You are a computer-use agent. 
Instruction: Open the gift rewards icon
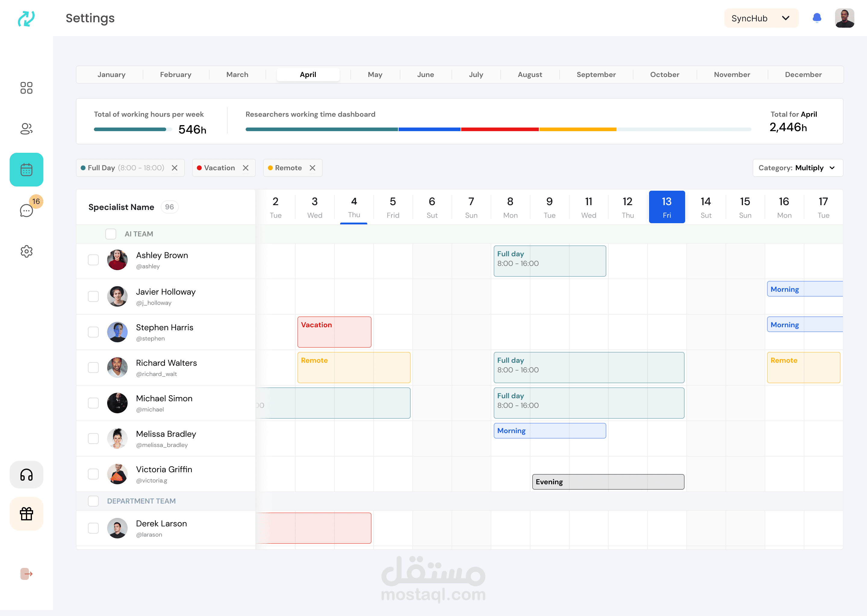(x=26, y=514)
